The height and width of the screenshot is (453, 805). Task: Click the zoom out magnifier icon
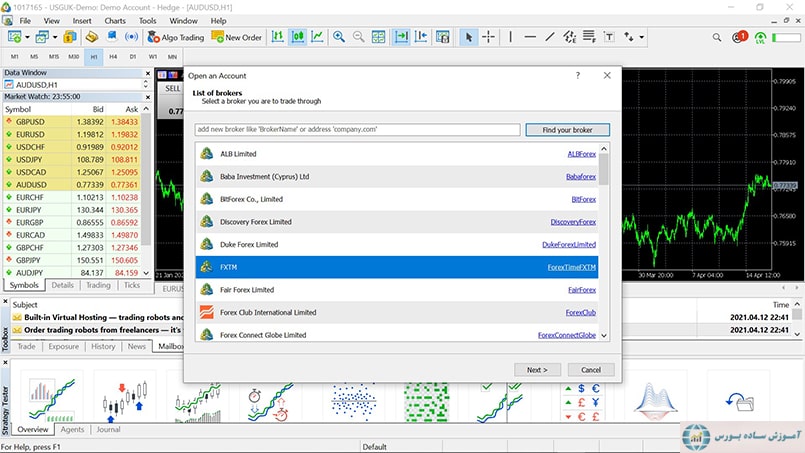click(359, 37)
